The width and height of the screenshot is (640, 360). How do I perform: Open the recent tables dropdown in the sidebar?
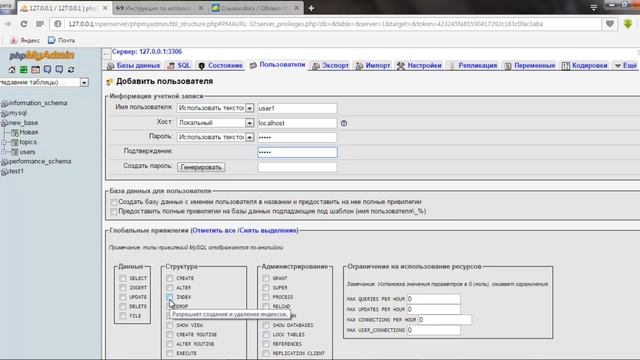[84, 82]
